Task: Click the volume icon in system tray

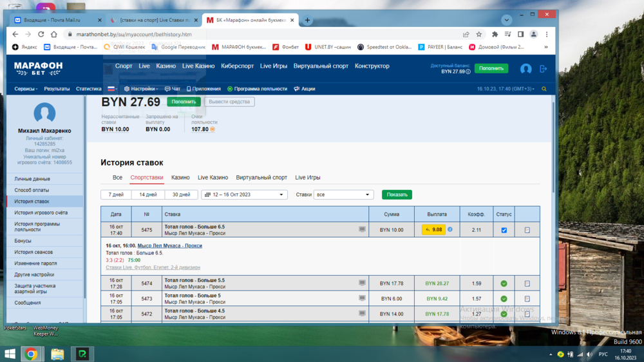Action: coord(590,354)
